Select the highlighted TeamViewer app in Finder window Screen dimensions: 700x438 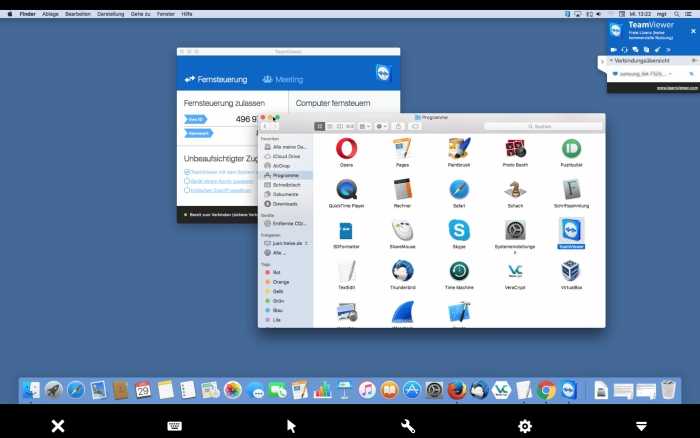[571, 231]
